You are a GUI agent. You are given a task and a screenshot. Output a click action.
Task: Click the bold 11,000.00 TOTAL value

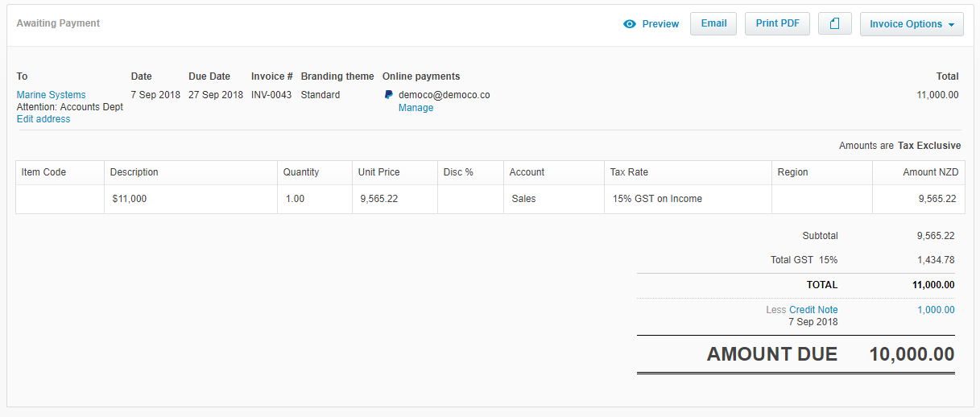933,285
